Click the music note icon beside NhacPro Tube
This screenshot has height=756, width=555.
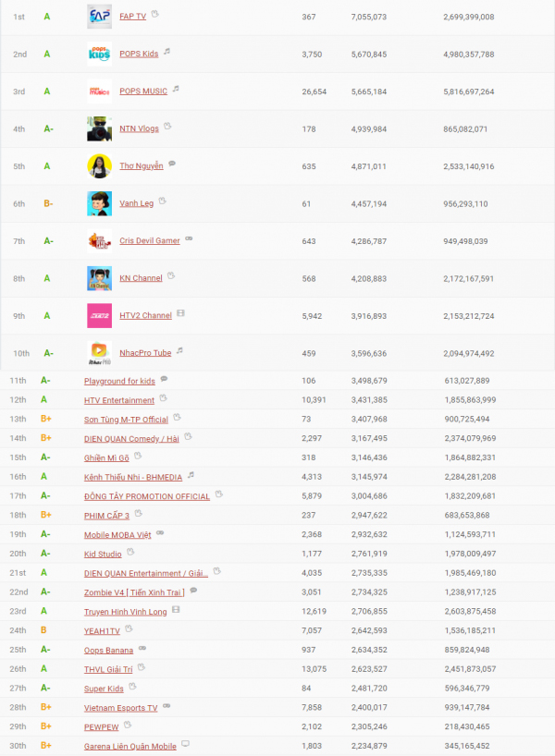[180, 351]
